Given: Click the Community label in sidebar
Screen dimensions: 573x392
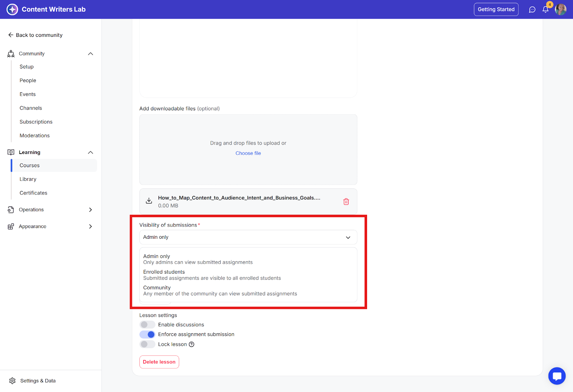Looking at the screenshot, I should point(32,54).
